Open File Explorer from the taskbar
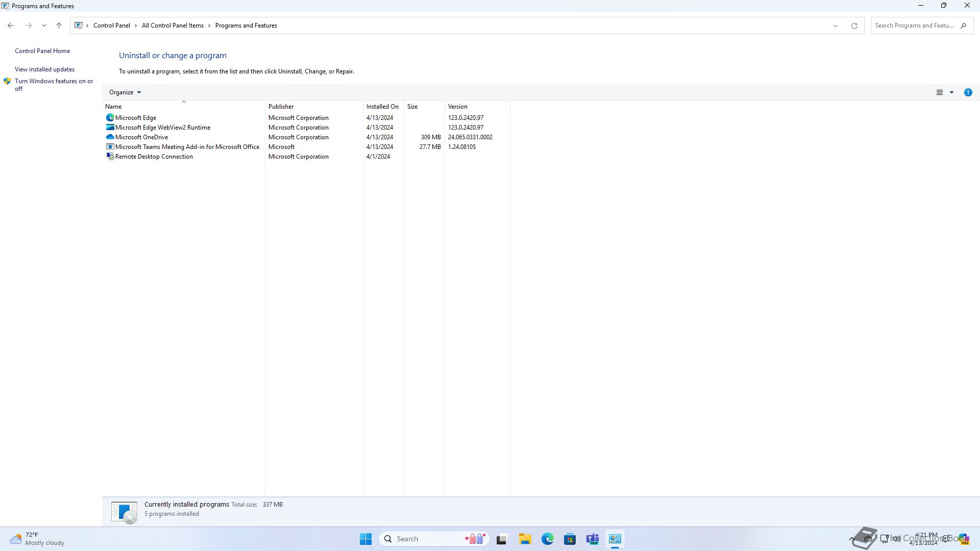This screenshot has height=551, width=980. click(525, 539)
